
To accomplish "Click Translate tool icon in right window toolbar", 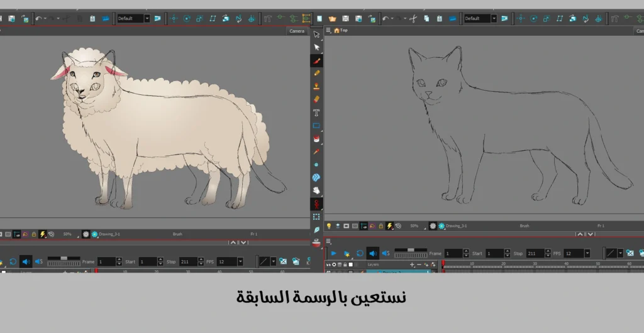I will tap(520, 18).
